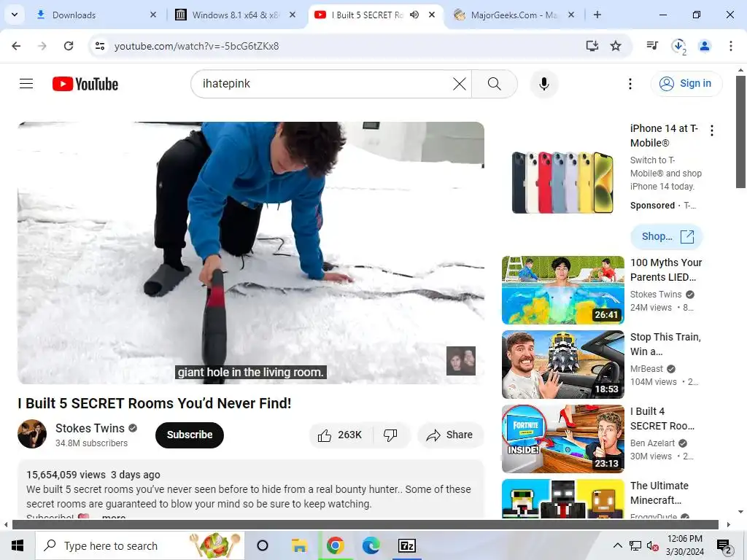Open the iPhone 14 ad image
This screenshot has width=747, height=560.
click(562, 182)
